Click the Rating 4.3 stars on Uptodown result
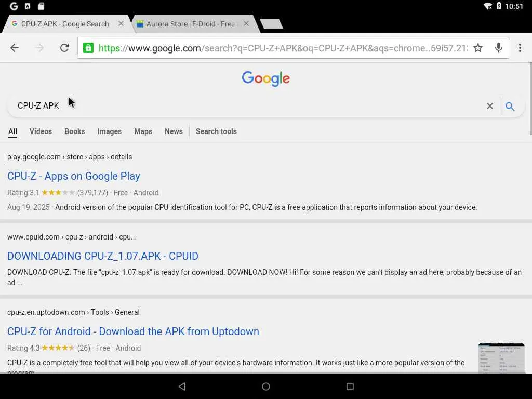532x399 pixels. point(58,348)
